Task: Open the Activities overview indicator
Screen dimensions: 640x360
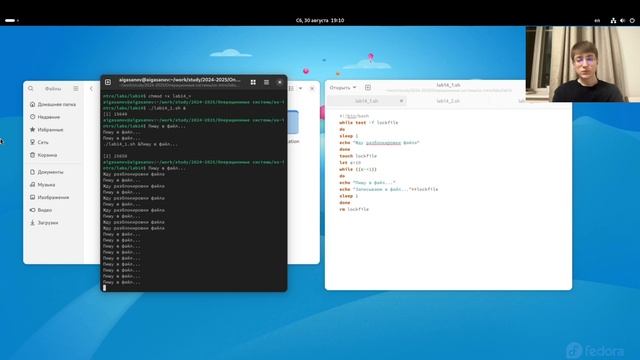Action: point(12,20)
